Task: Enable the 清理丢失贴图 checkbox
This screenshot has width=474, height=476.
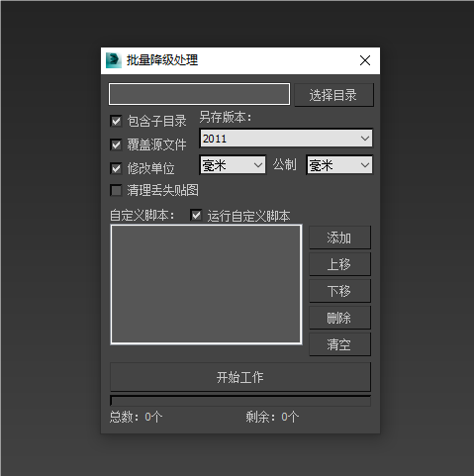Action: click(x=116, y=190)
